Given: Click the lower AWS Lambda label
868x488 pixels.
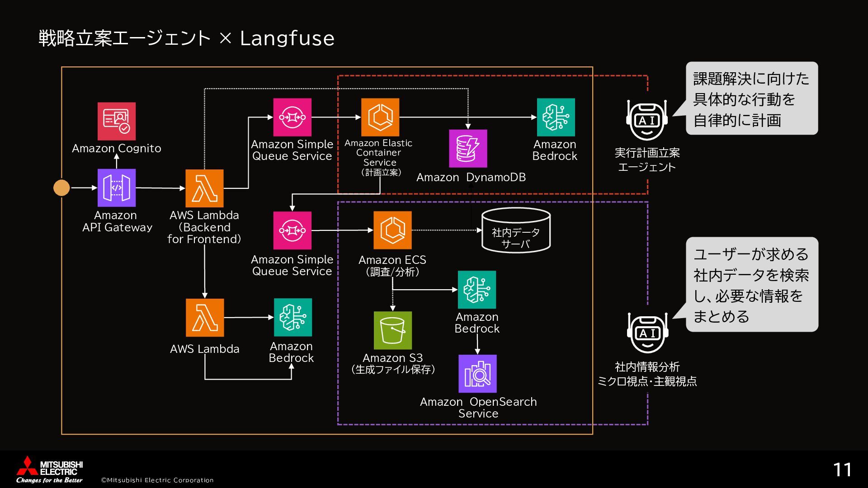Looking at the screenshot, I should pyautogui.click(x=205, y=349).
